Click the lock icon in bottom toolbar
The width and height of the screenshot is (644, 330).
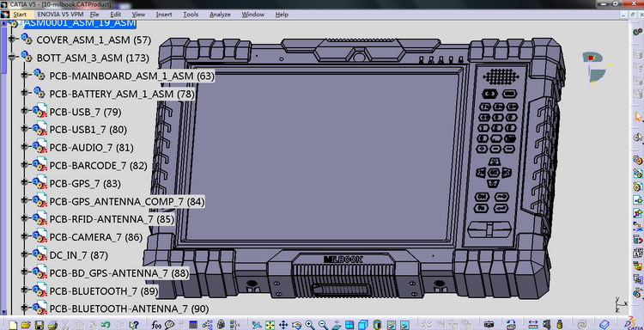[x=221, y=325]
